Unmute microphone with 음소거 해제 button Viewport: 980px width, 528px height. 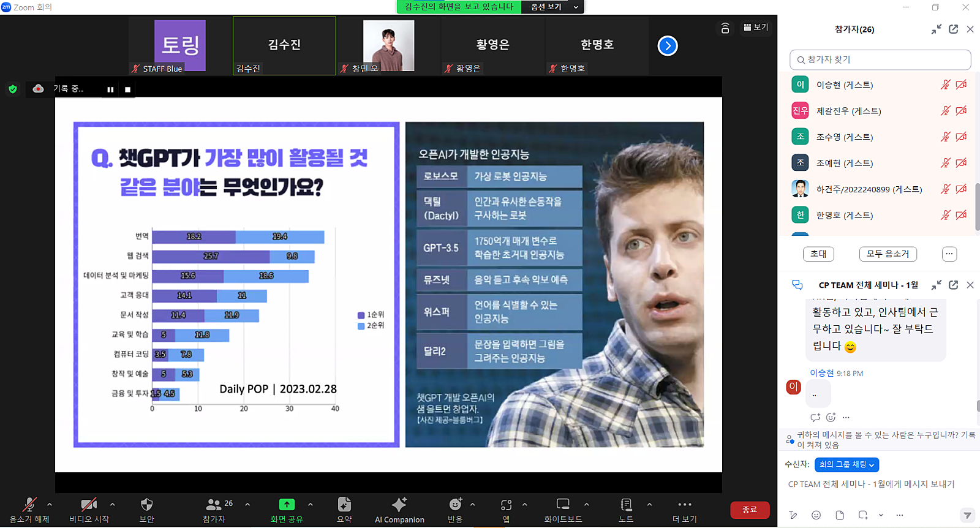[29, 510]
